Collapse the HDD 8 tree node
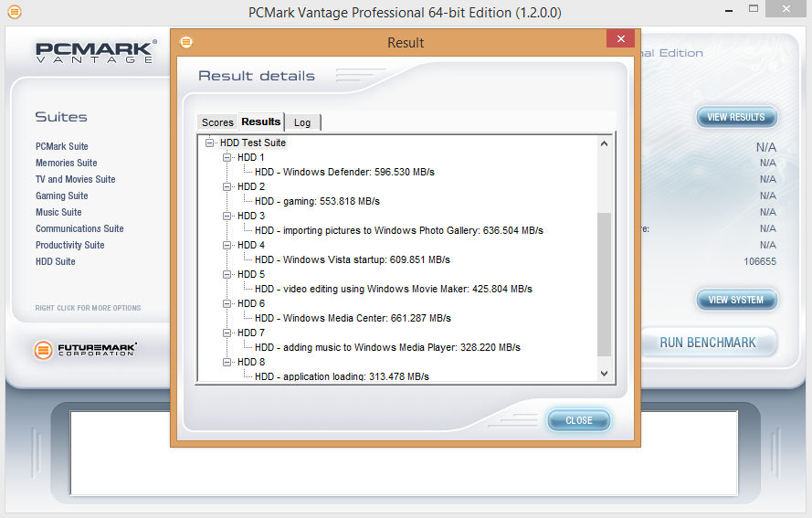The height and width of the screenshot is (518, 812). coord(227,363)
